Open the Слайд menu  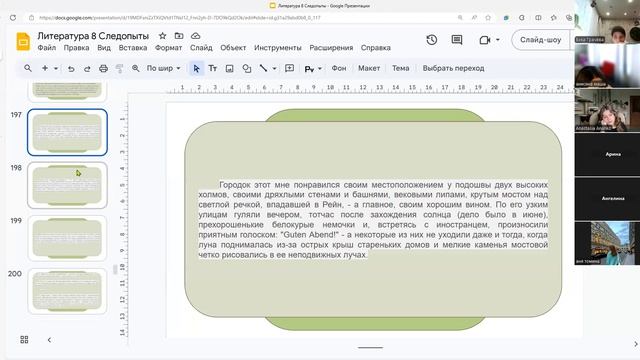click(x=201, y=48)
